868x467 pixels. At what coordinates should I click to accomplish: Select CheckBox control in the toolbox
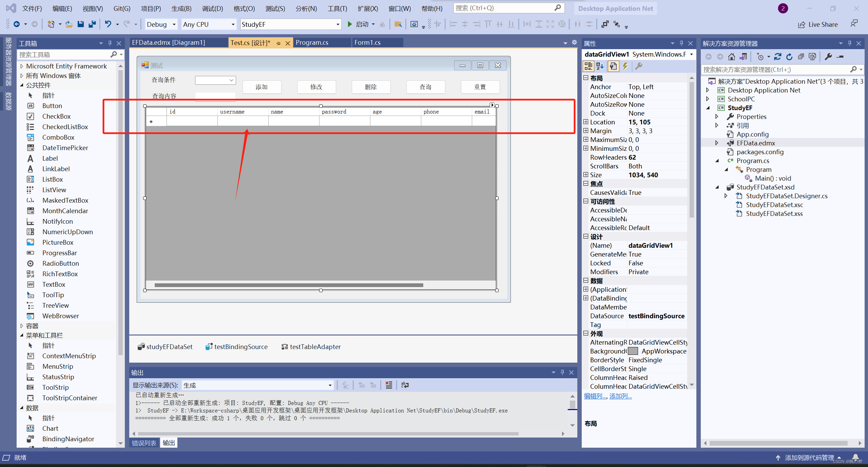tap(56, 116)
